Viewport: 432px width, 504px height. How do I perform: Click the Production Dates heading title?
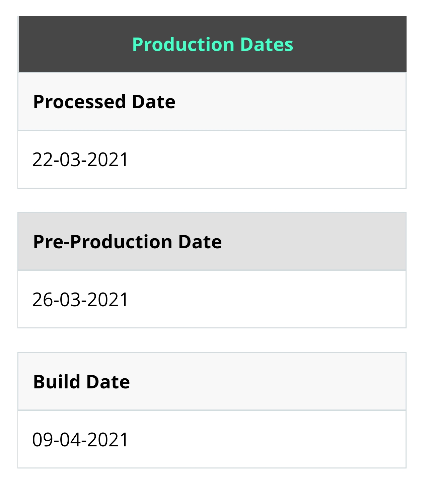[213, 44]
